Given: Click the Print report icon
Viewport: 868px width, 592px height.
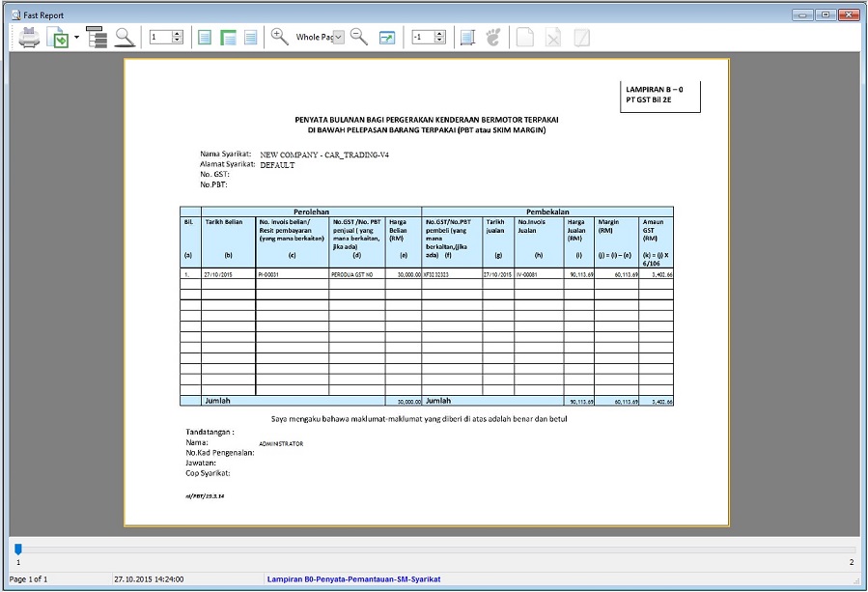Looking at the screenshot, I should pyautogui.click(x=29, y=38).
